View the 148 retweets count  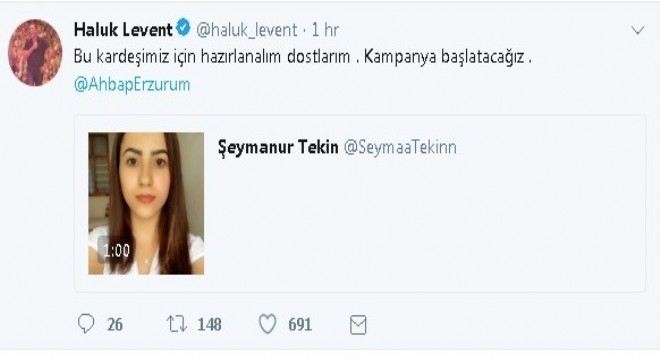[x=209, y=325]
